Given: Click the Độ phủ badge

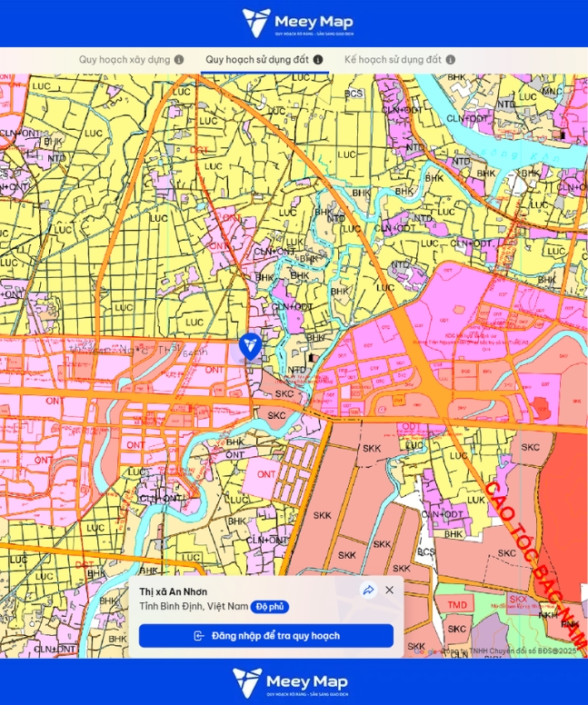Looking at the screenshot, I should 270,606.
